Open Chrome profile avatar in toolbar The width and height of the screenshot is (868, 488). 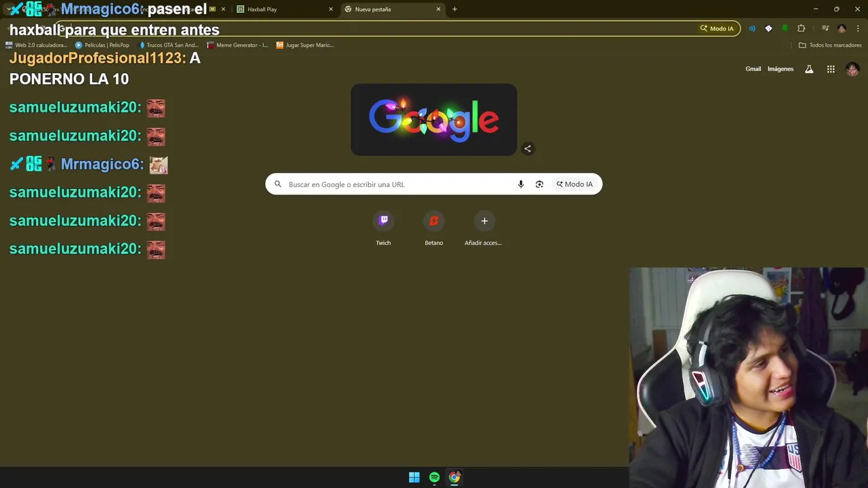pyautogui.click(x=842, y=28)
